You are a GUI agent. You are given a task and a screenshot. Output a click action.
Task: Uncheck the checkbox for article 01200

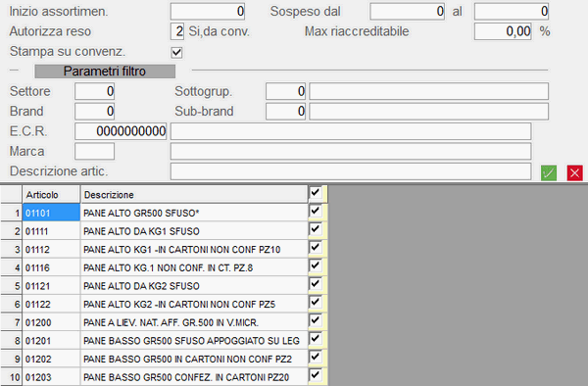(315, 320)
